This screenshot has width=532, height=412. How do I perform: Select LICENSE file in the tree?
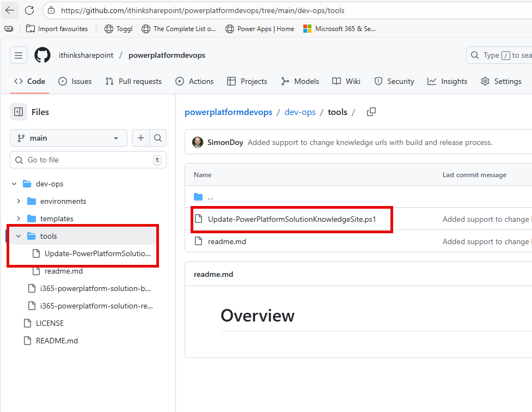coord(50,323)
